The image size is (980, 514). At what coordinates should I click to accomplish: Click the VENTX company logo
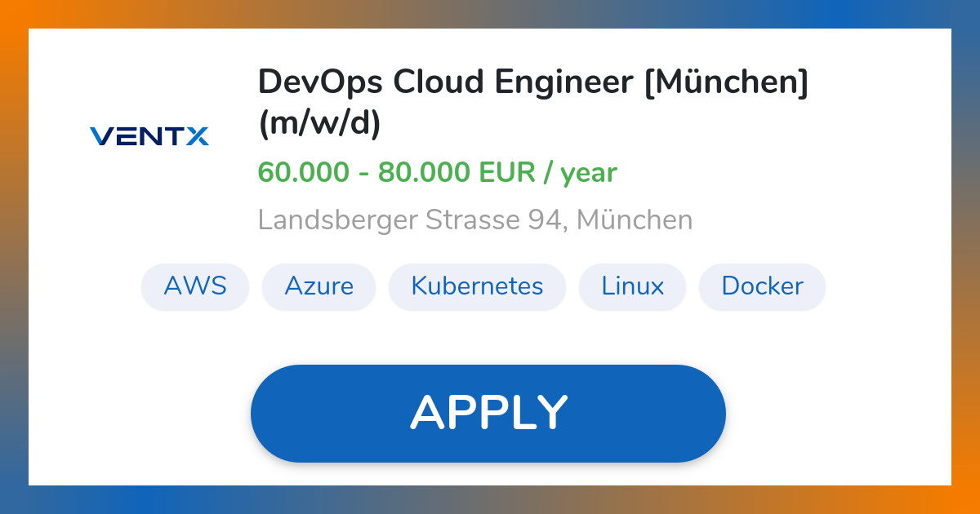149,136
